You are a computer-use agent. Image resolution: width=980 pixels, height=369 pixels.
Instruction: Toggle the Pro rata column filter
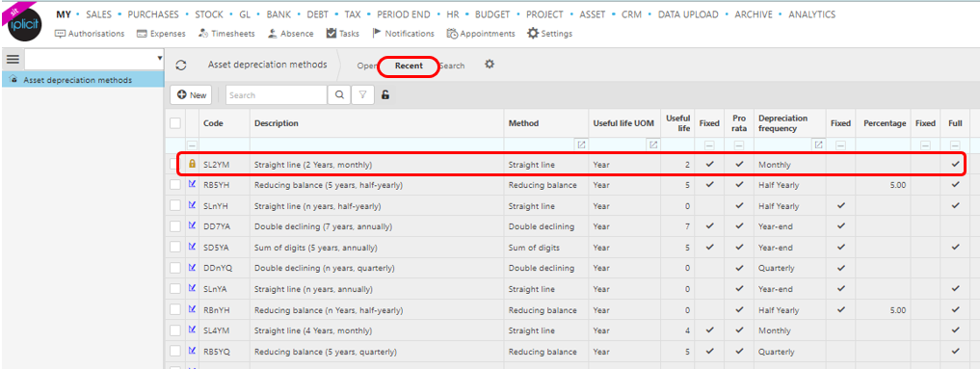(739, 145)
